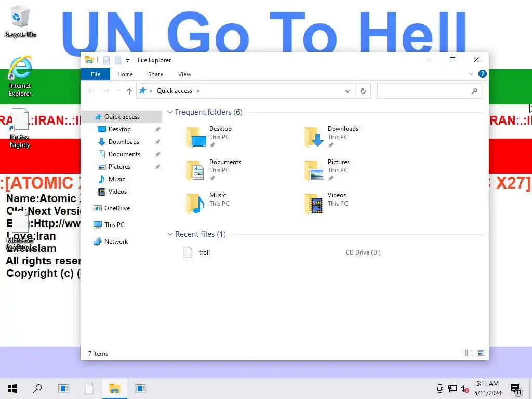This screenshot has height=399, width=532.
Task: Open File Explorer help
Action: 482,74
